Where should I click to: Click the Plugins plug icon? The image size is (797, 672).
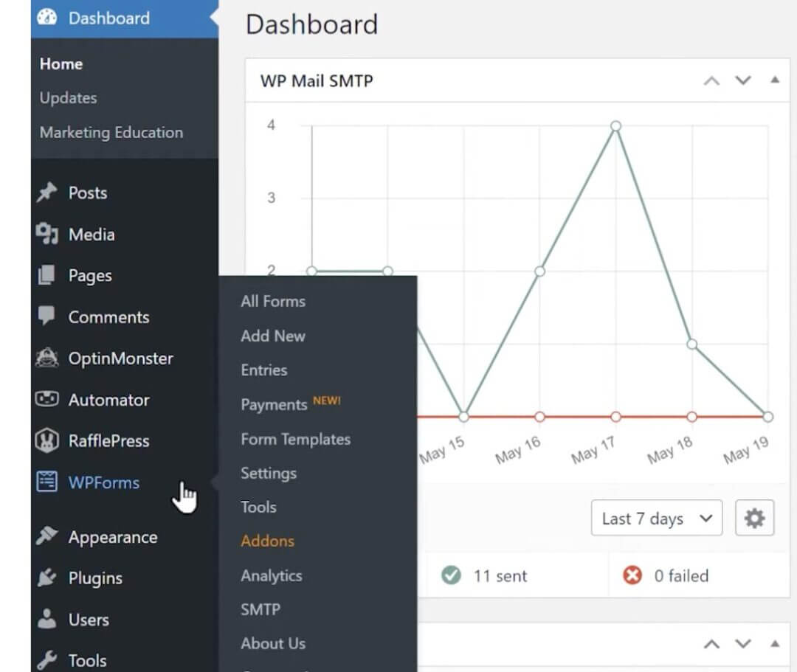pos(47,578)
